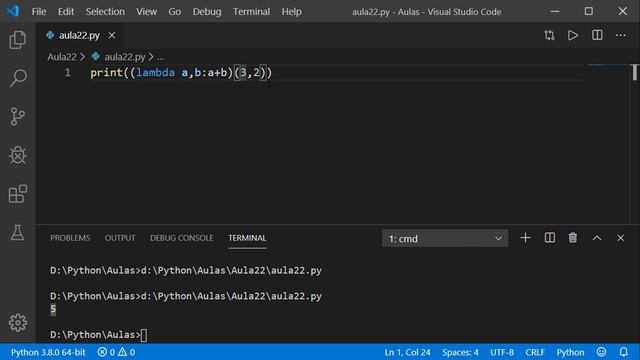Click the lambda keyword in code

(156, 73)
